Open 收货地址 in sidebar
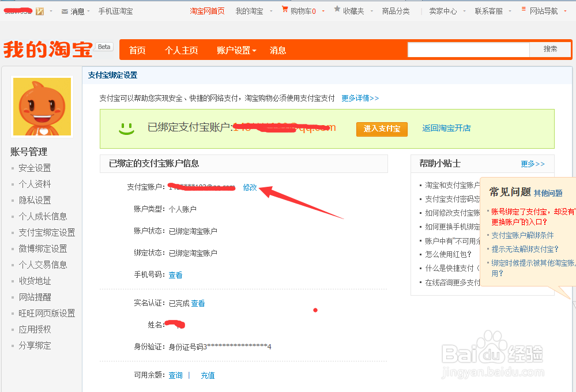The width and height of the screenshot is (576, 392). [x=35, y=281]
